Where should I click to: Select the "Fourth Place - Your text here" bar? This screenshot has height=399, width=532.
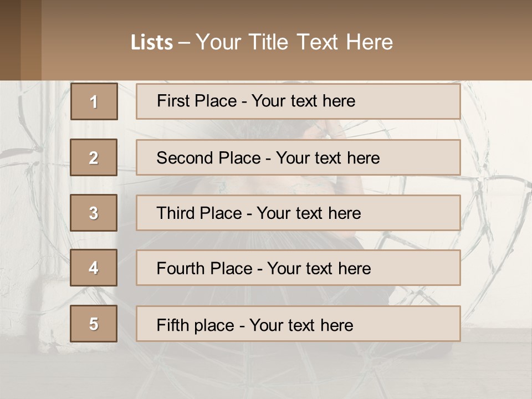[x=298, y=268]
